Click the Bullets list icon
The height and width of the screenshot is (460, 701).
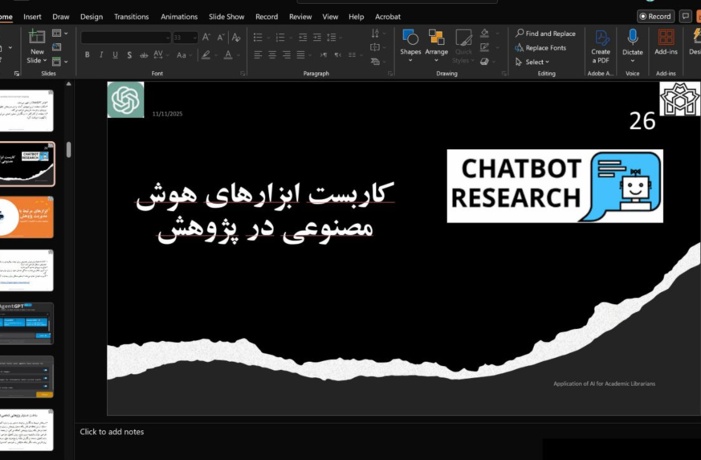tap(258, 38)
